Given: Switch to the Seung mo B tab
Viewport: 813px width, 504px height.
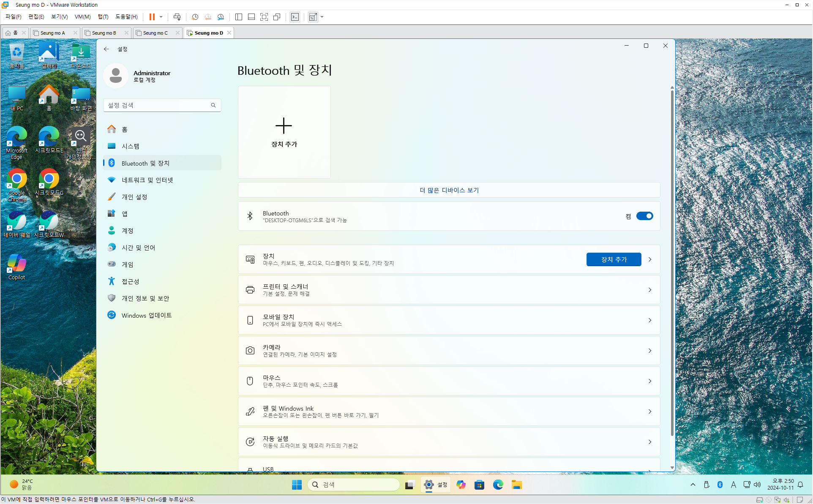Looking at the screenshot, I should click(104, 33).
